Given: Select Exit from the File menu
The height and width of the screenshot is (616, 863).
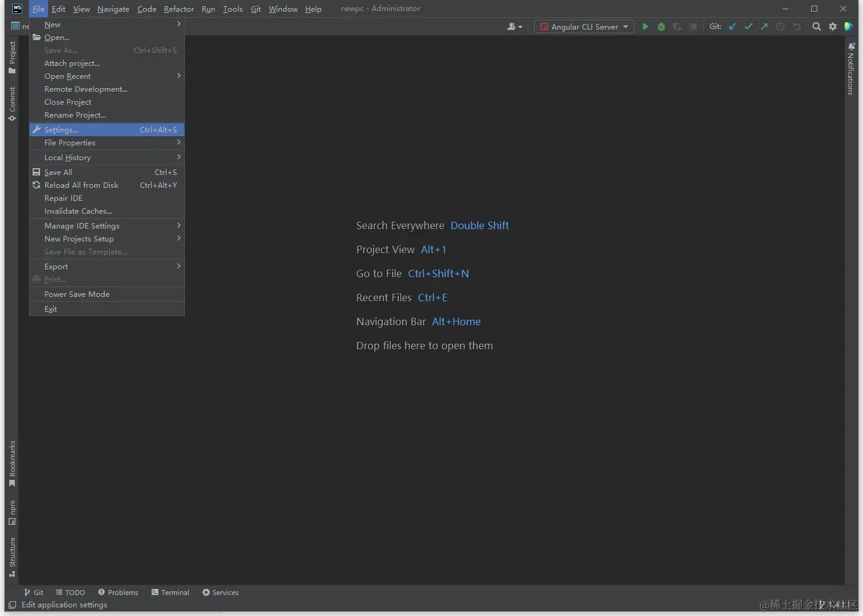Looking at the screenshot, I should click(107, 309).
